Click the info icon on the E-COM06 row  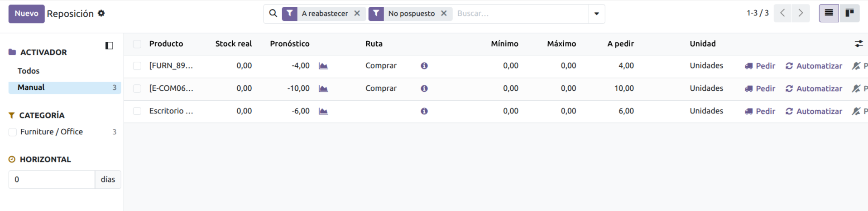coord(424,88)
